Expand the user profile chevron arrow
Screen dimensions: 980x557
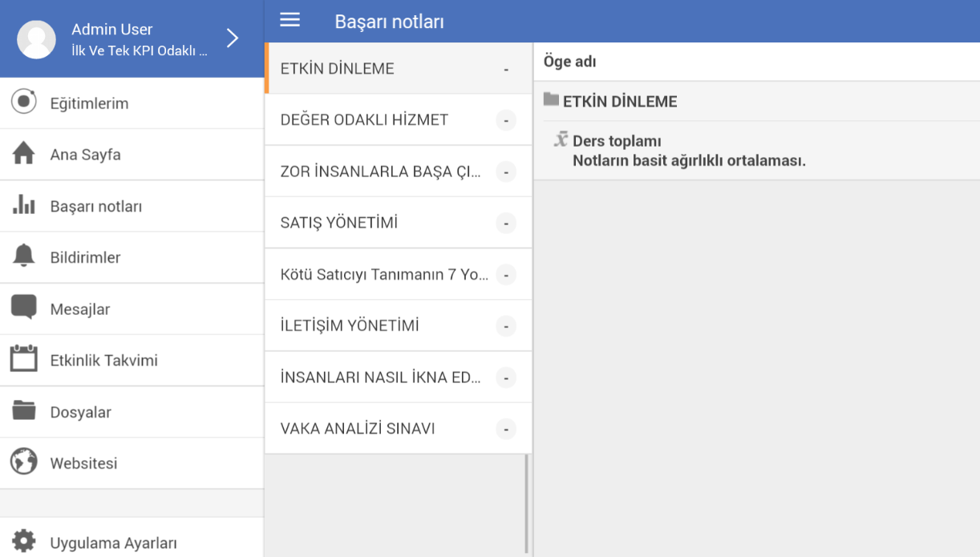tap(233, 38)
